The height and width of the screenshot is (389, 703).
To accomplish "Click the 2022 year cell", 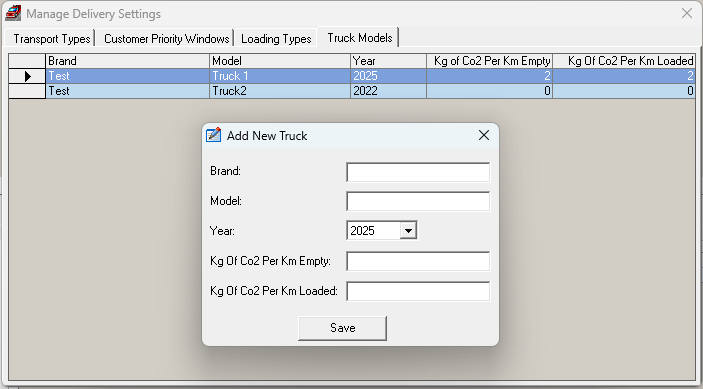I will coord(388,91).
